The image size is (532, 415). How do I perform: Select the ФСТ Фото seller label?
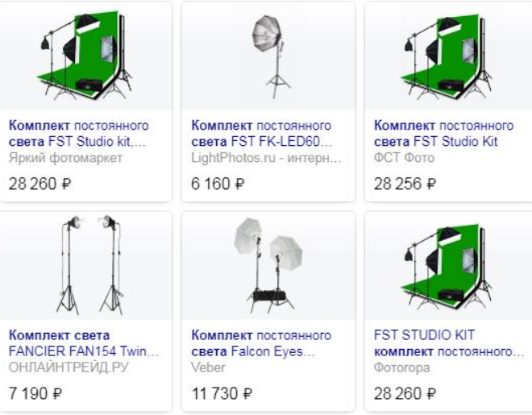point(404,158)
